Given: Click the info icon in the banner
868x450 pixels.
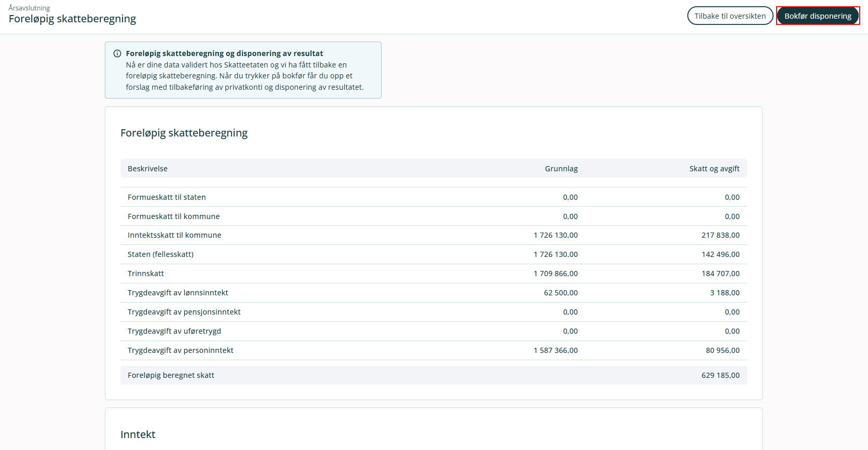Looking at the screenshot, I should [x=117, y=53].
